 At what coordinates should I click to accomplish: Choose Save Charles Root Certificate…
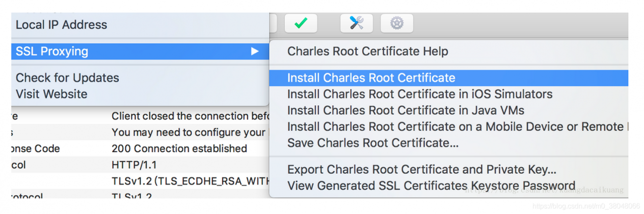click(449, 143)
